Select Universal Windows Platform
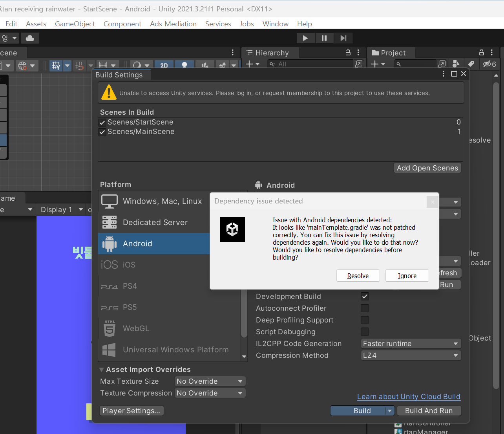The image size is (504, 434). pos(170,350)
